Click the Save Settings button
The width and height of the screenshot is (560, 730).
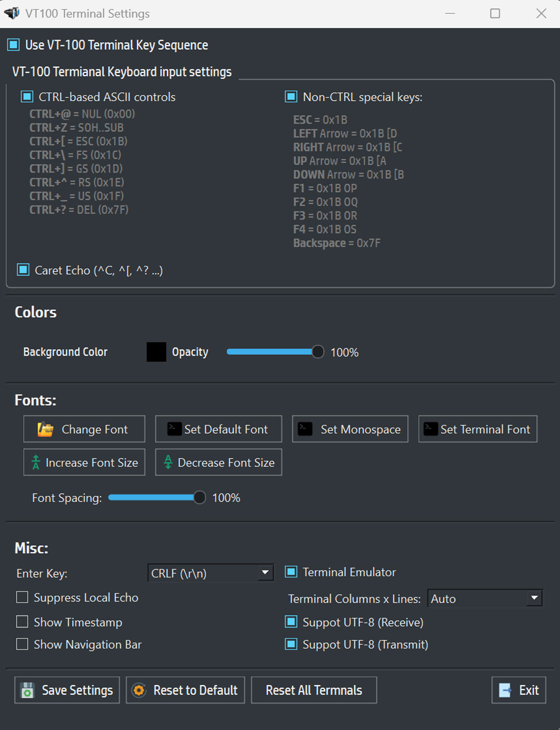click(x=67, y=690)
